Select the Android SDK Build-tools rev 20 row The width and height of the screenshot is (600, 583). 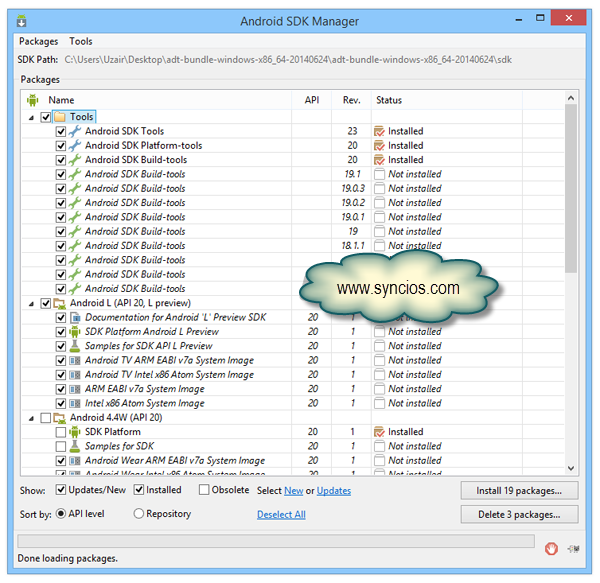293,160
